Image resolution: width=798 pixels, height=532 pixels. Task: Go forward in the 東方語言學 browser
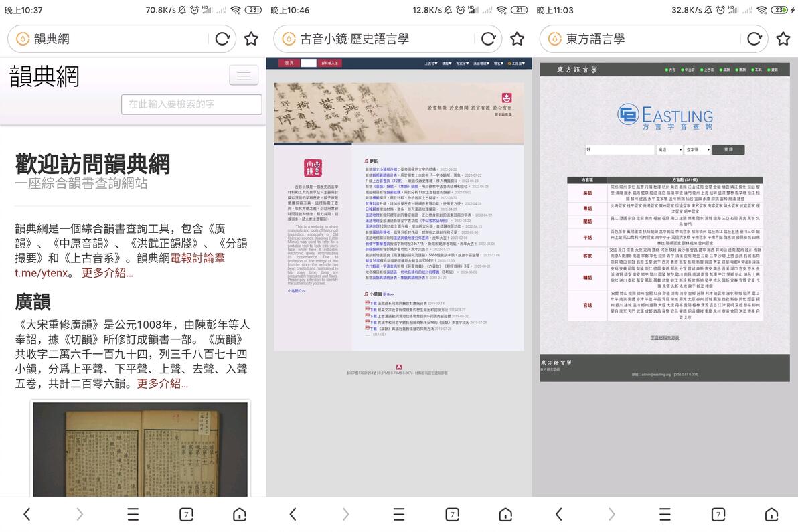pyautogui.click(x=612, y=514)
